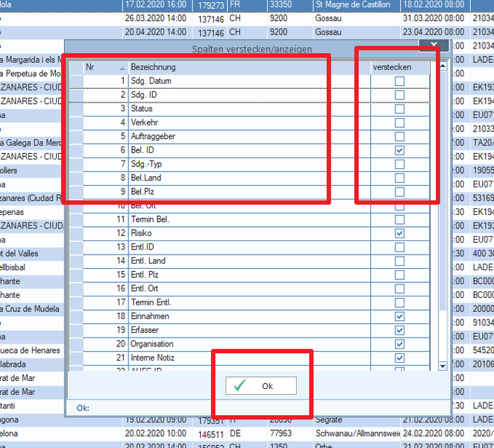Viewport: 494px width, 448px height.
Task: Tick the verstecken checkbox for Verkehr
Action: (399, 123)
